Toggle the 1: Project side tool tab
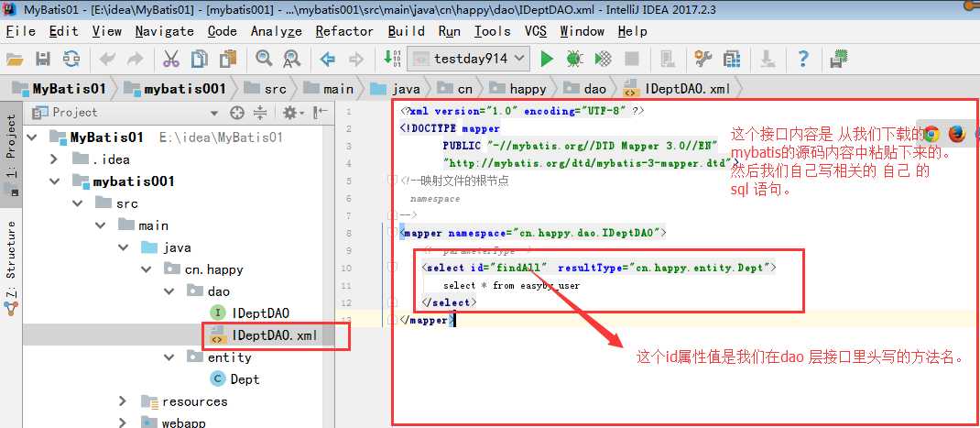The height and width of the screenshot is (428, 980). tap(11, 157)
